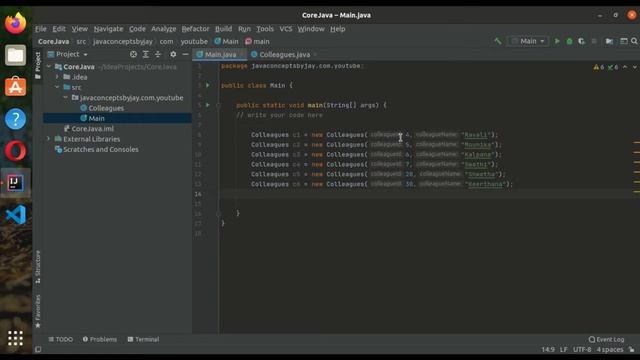Screen dimensions: 640x360
Task: Open the Navigate menu
Action: 108,29
